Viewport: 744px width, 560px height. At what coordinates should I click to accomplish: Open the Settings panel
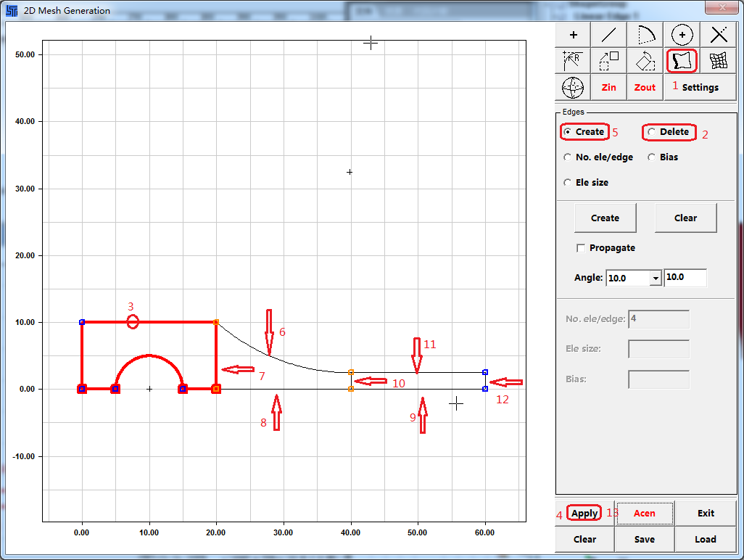point(700,87)
